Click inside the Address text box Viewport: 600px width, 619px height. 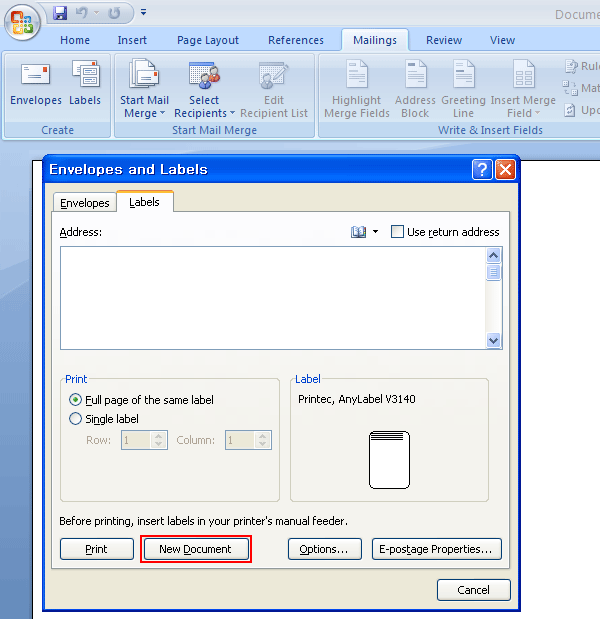pos(273,298)
